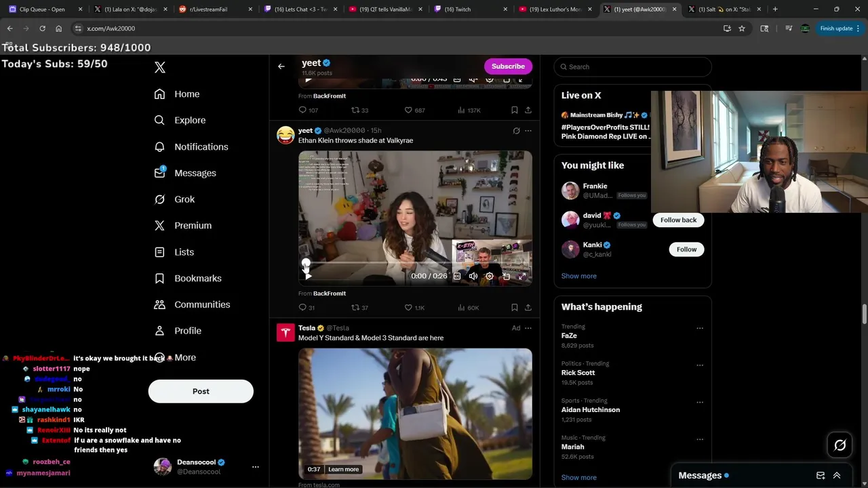Repost the tweet with 33 reposts
This screenshot has width=868, height=488.
pos(359,110)
